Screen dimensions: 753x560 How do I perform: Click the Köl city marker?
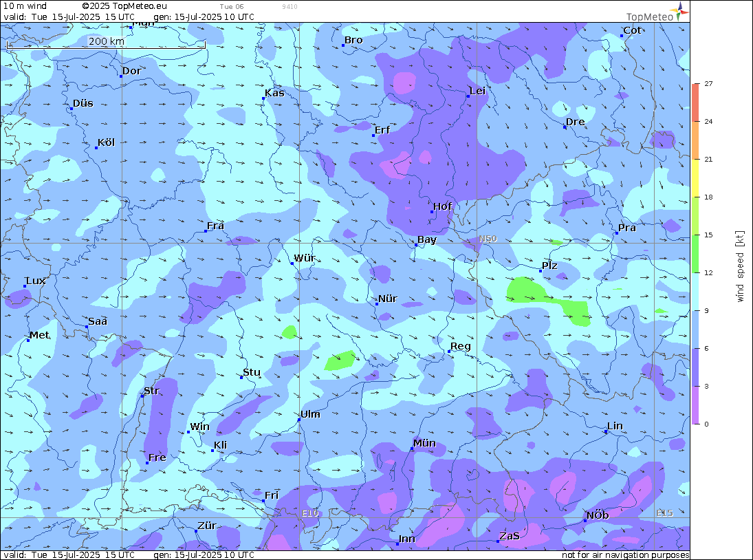click(x=96, y=148)
